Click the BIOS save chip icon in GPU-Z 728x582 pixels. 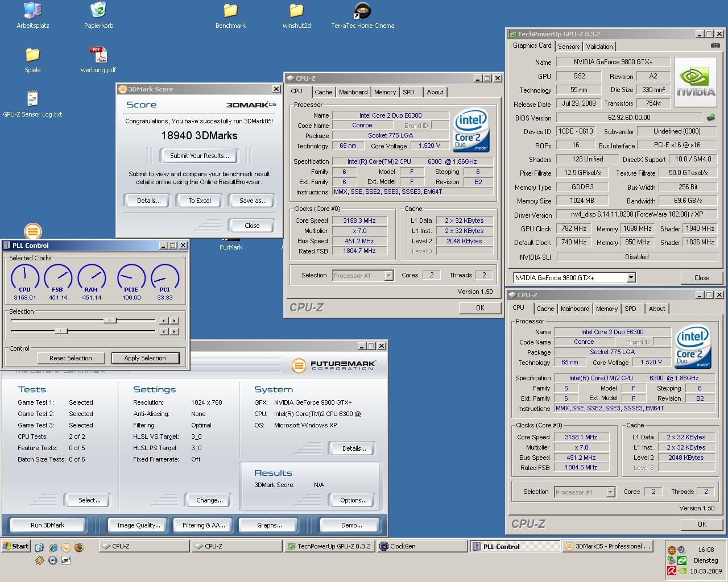711,118
